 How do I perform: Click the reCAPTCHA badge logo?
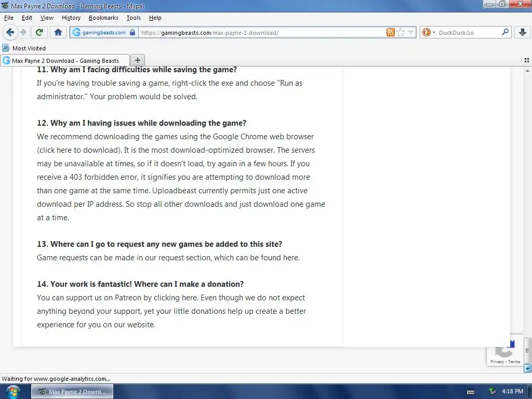[x=505, y=349]
